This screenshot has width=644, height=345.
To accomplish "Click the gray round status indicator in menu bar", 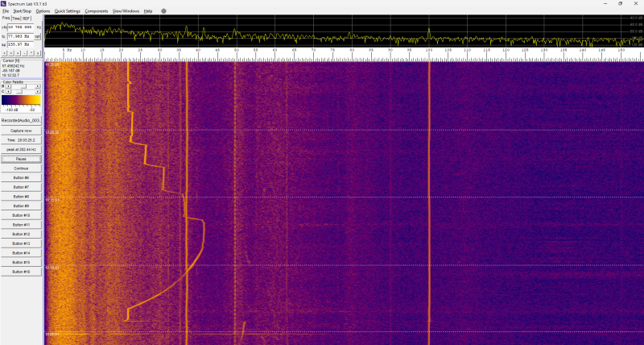I will coord(164,11).
